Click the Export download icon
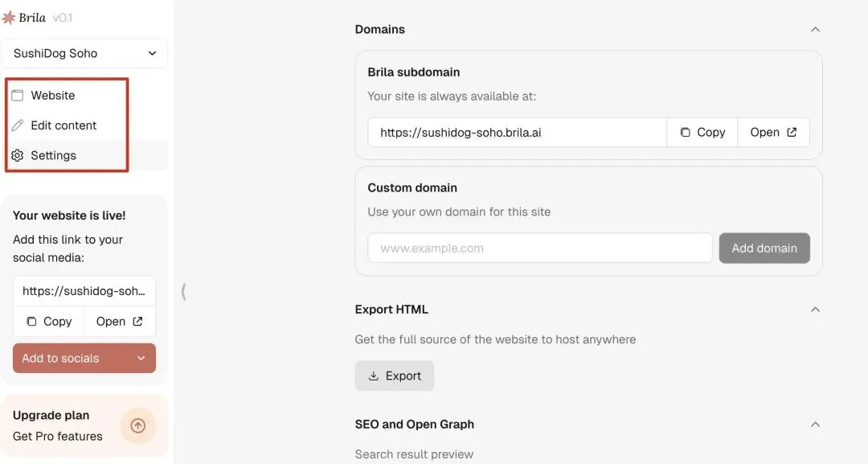The image size is (868, 464). 374,376
